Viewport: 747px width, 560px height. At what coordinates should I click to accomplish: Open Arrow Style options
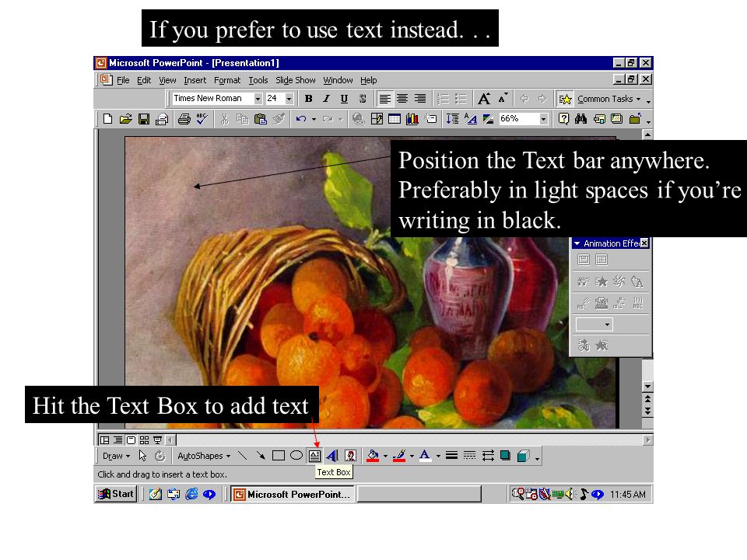point(488,456)
